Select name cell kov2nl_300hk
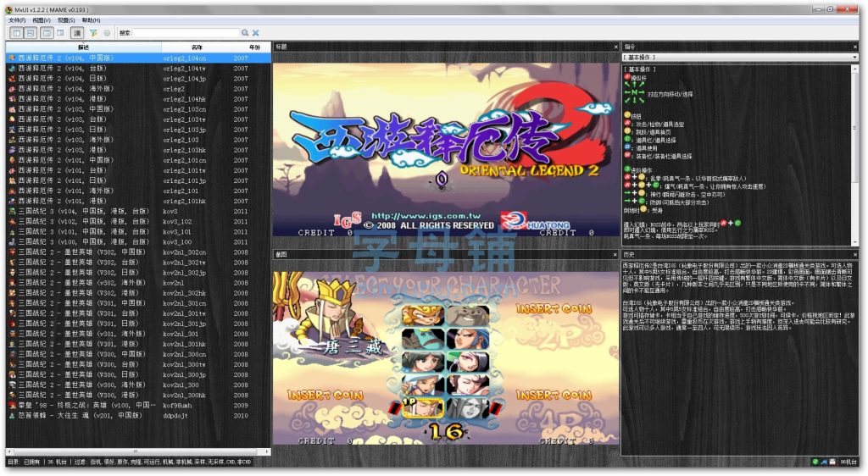The height and width of the screenshot is (476, 868). click(x=184, y=396)
